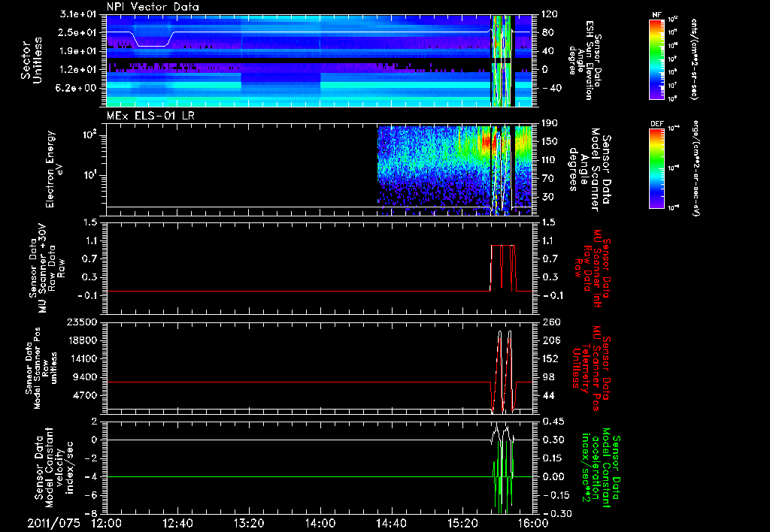The width and height of the screenshot is (770, 532).
Task: Click the 120 degree elevation tick label
Action: [550, 14]
